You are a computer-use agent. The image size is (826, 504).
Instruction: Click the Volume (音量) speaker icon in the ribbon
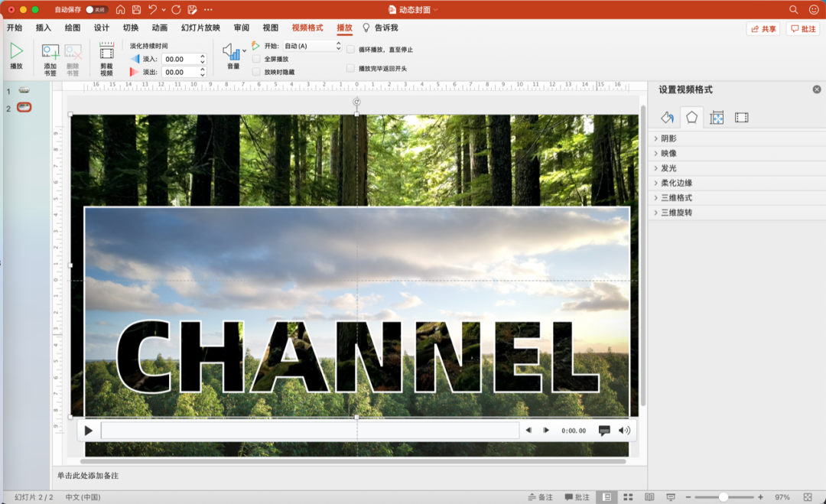[231, 51]
